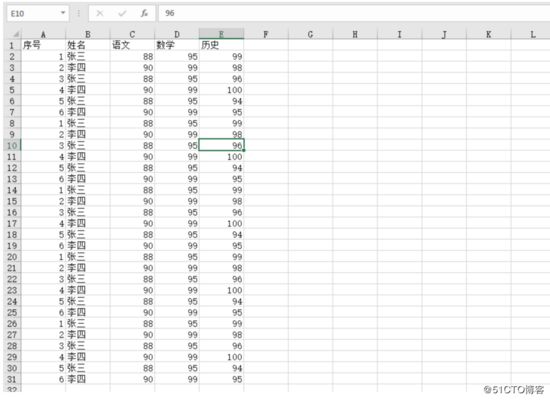The width and height of the screenshot is (550, 400).
Task: Click cell D3 with value 99
Action: point(177,68)
